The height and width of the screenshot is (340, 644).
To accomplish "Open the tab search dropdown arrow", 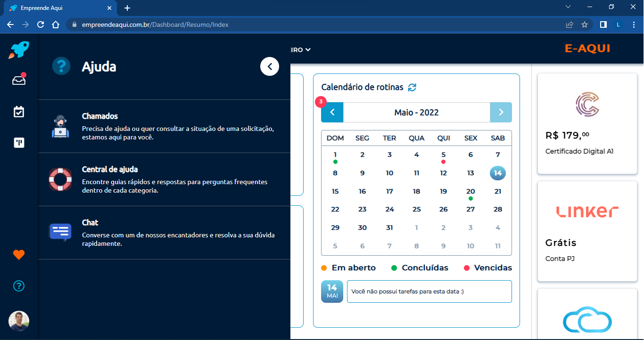I will 568,7.
